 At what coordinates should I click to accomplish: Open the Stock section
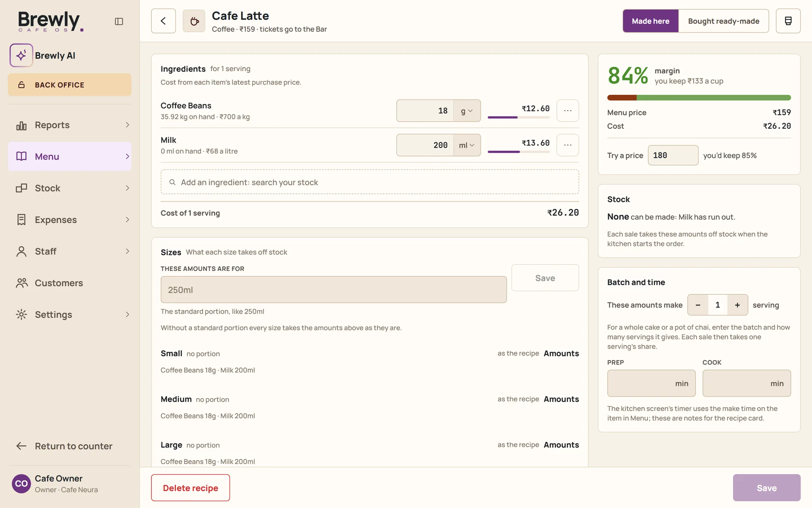(70, 188)
